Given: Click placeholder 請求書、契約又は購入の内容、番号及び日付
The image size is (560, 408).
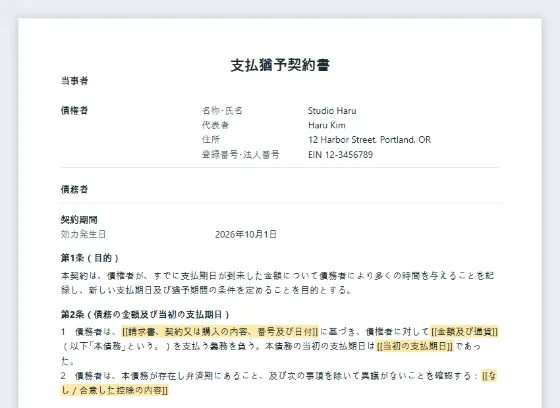Looking at the screenshot, I should 220,332.
